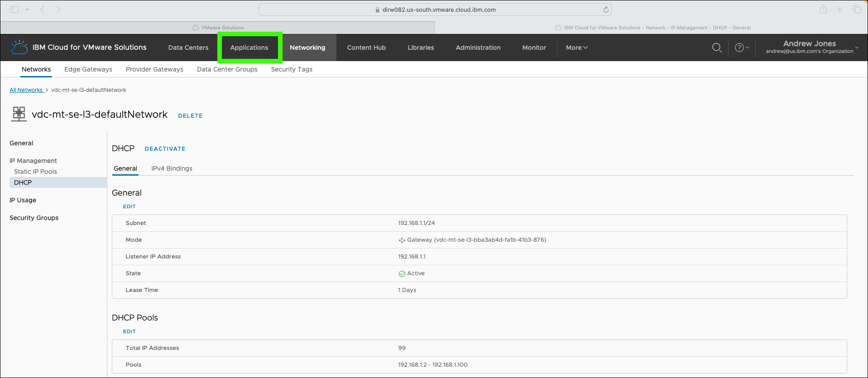868x378 pixels.
Task: Open the IPv4 Bindings tab
Action: (x=172, y=168)
